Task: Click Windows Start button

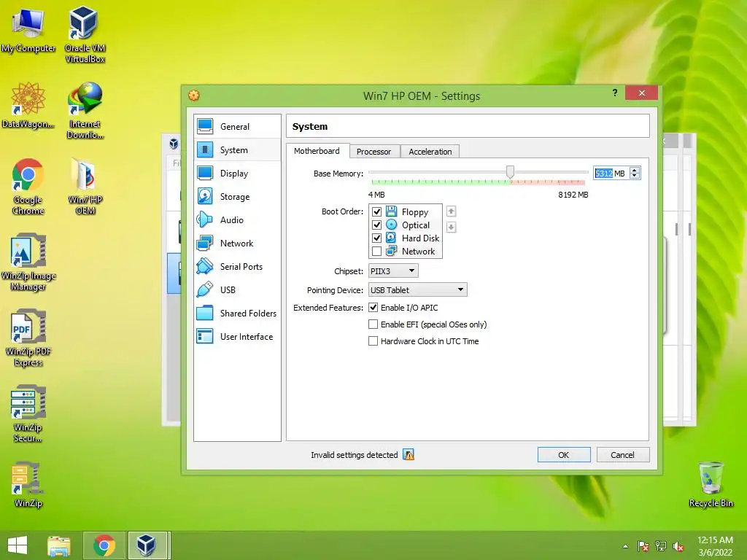Action: [x=18, y=545]
